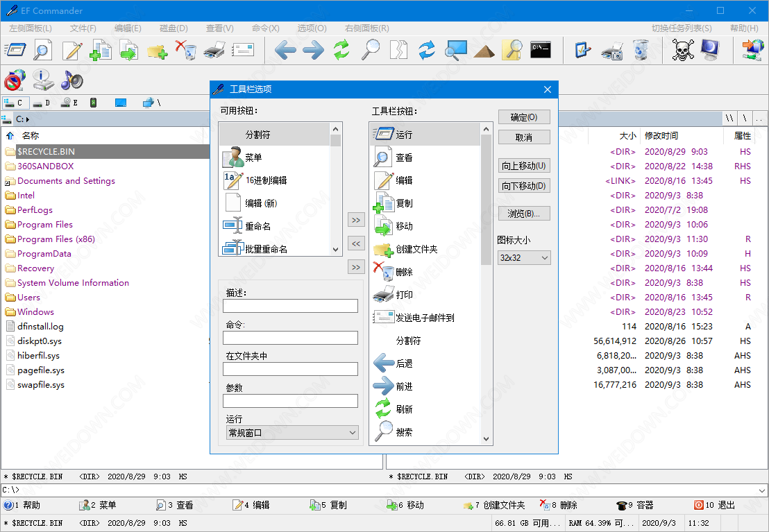Open the Commands (命令) menu

[x=265, y=28]
